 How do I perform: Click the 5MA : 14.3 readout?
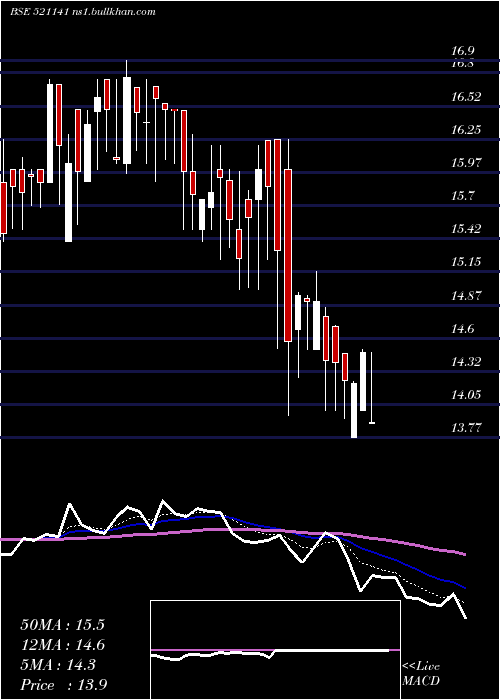tap(58, 665)
